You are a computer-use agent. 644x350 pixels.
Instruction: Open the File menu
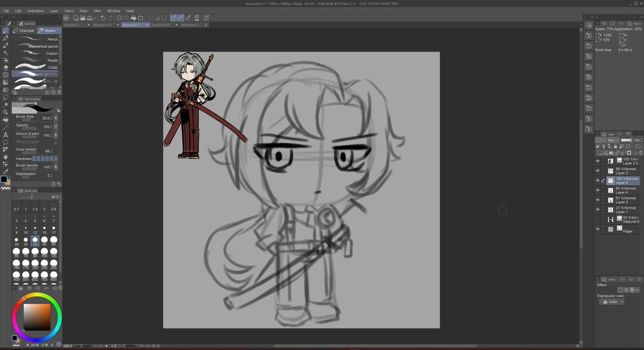point(7,11)
